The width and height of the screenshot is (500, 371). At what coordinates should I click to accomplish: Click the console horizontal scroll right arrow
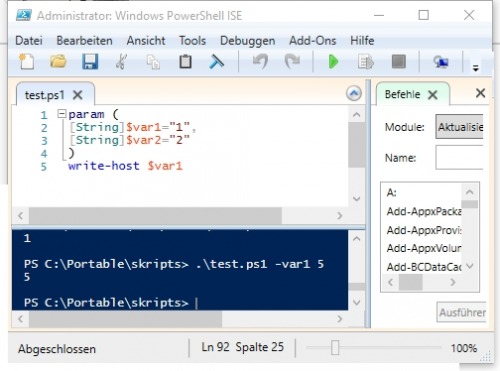click(x=340, y=319)
